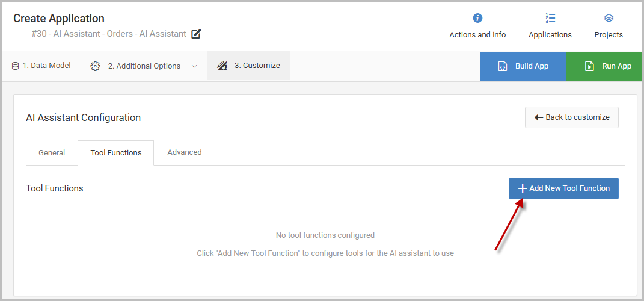Image resolution: width=644 pixels, height=301 pixels.
Task: Click the Applications text label
Action: pos(550,35)
